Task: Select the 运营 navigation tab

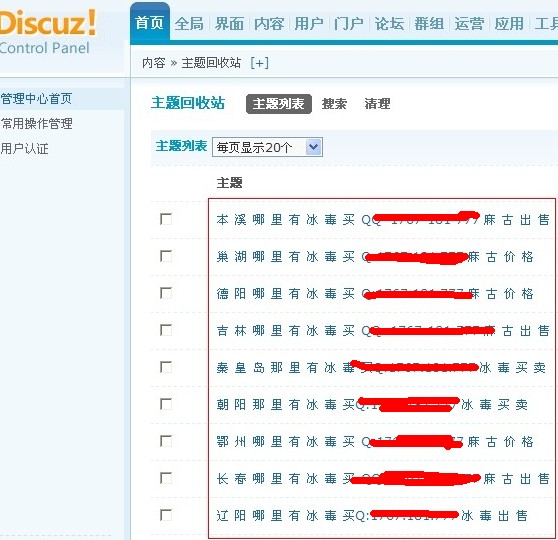Action: 469,24
